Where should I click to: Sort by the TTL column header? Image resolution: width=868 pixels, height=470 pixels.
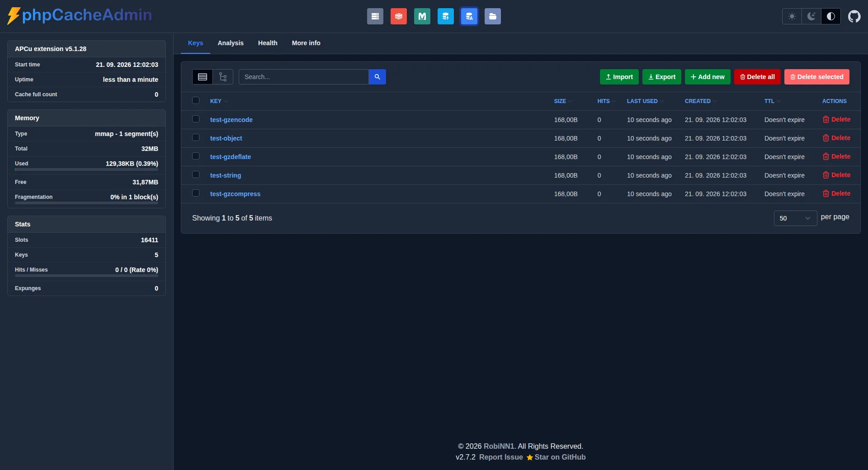[x=772, y=101]
